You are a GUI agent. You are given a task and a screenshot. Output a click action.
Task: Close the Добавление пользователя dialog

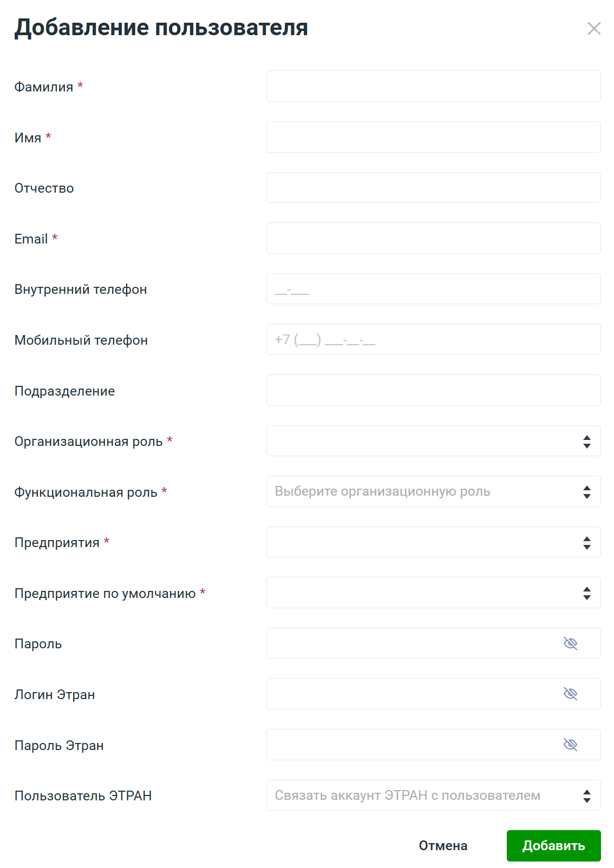tap(594, 29)
